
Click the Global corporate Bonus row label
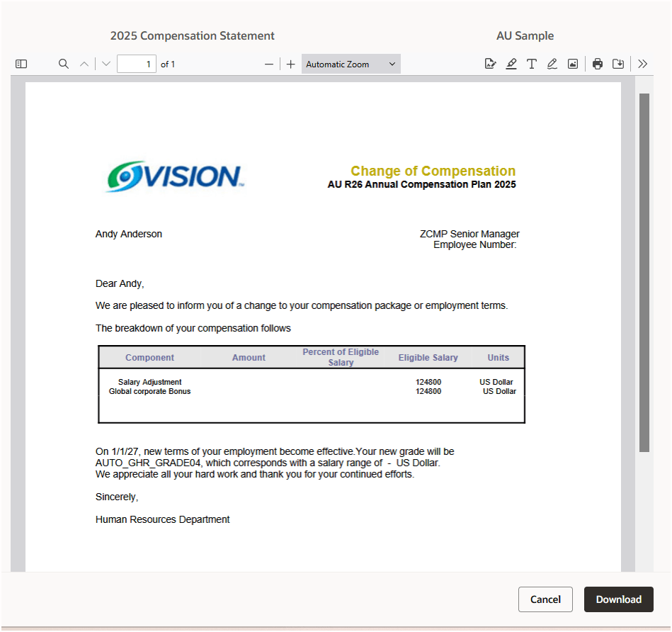(149, 392)
